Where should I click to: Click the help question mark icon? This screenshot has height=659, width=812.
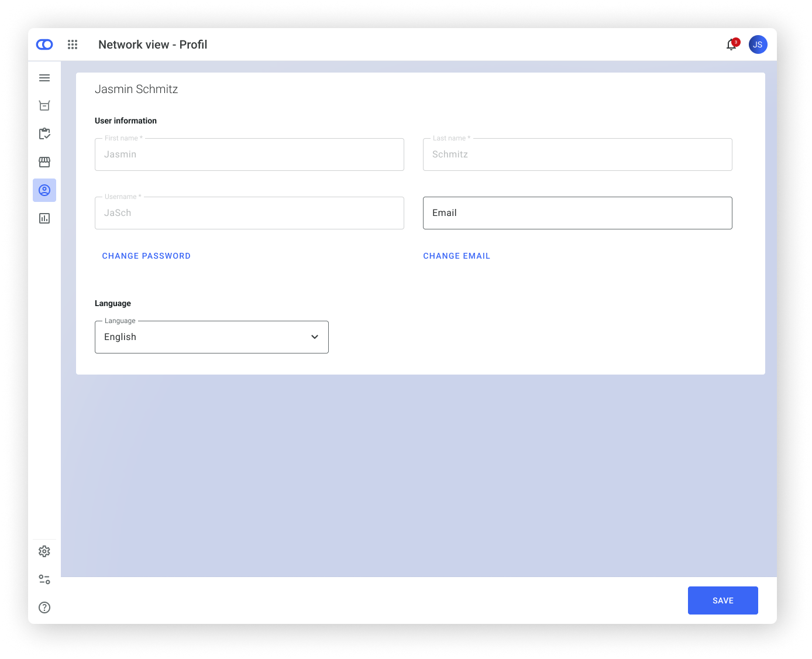[44, 607]
